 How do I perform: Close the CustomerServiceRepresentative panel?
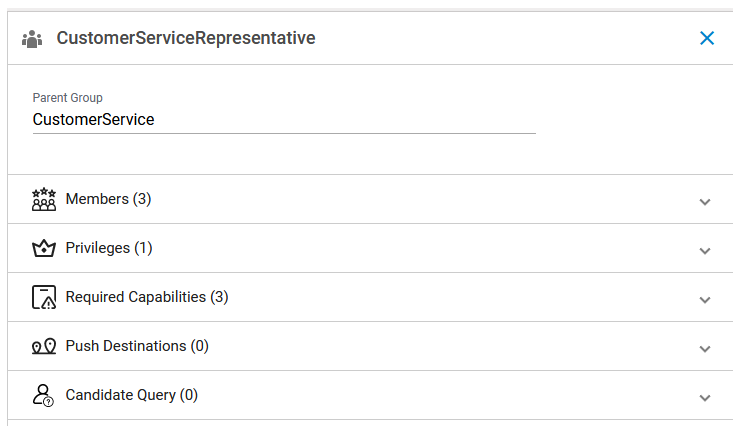[707, 38]
